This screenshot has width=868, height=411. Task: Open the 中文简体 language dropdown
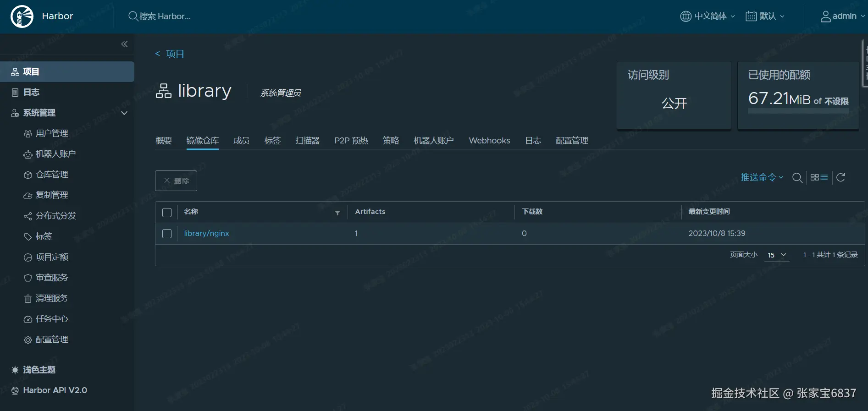708,16
